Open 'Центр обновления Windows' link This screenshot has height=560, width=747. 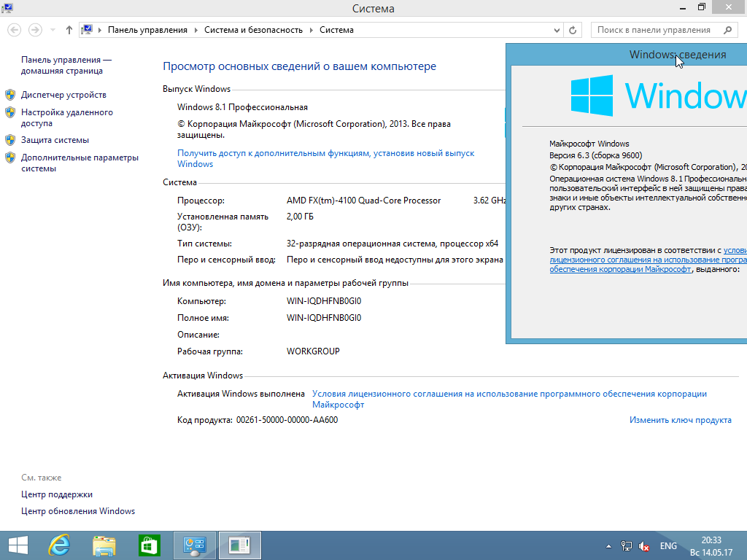coord(78,511)
